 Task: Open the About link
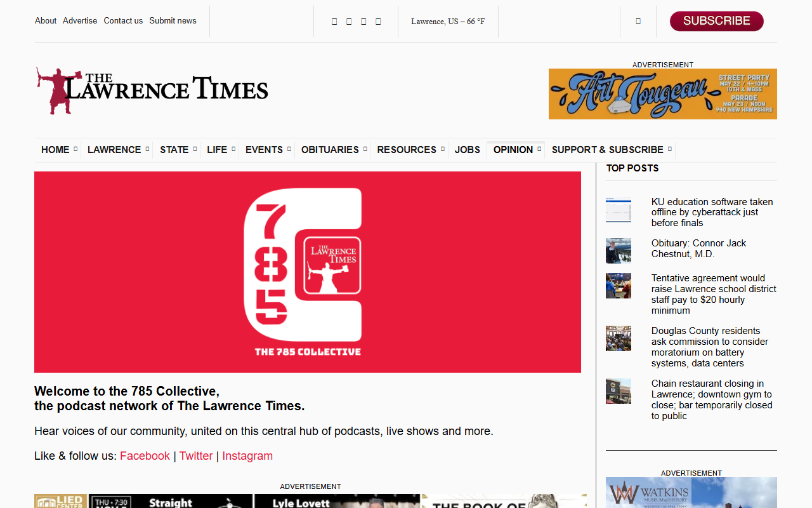(x=46, y=20)
